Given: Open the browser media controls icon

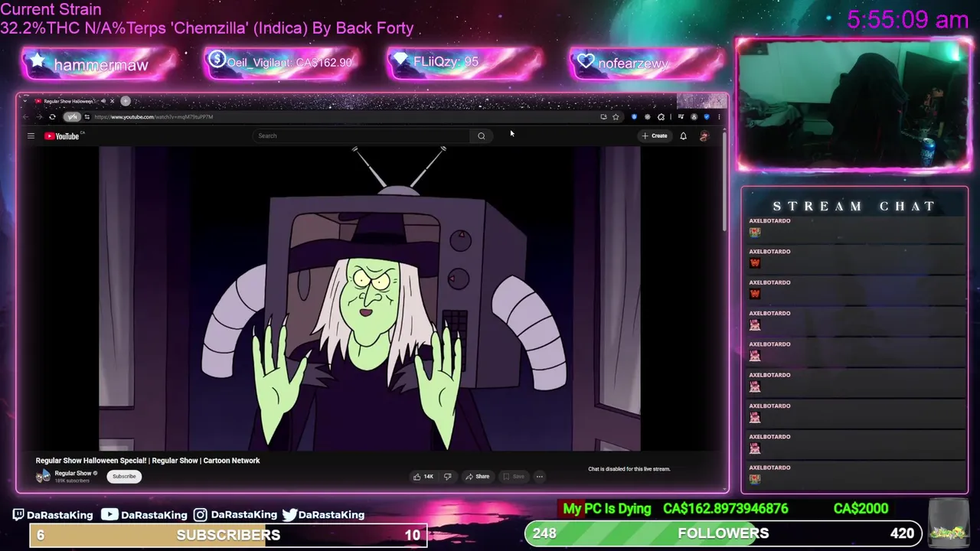Looking at the screenshot, I should point(681,117).
